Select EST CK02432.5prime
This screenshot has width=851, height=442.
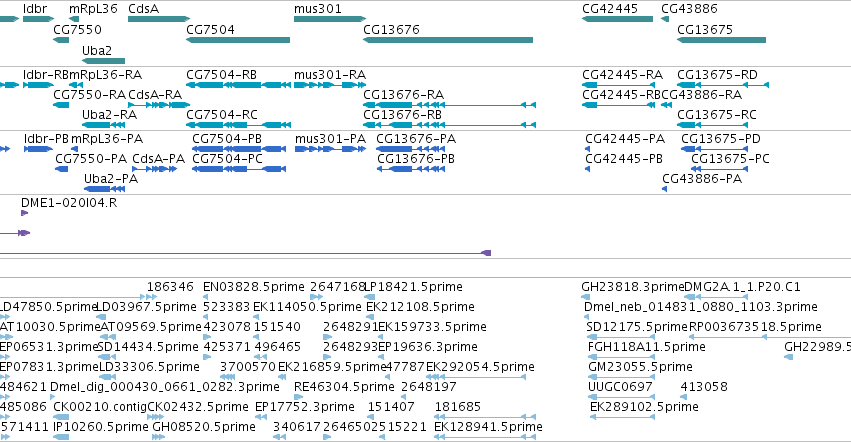155,418
